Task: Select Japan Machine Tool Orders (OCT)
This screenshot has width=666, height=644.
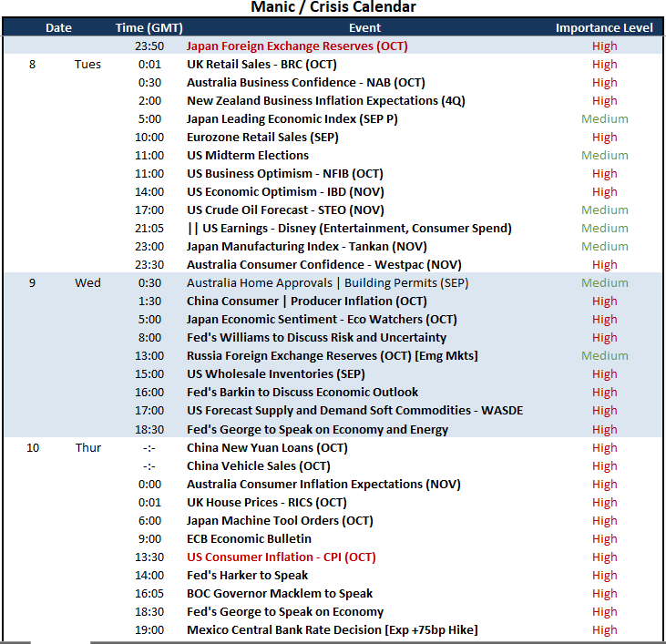Action: 280,521
